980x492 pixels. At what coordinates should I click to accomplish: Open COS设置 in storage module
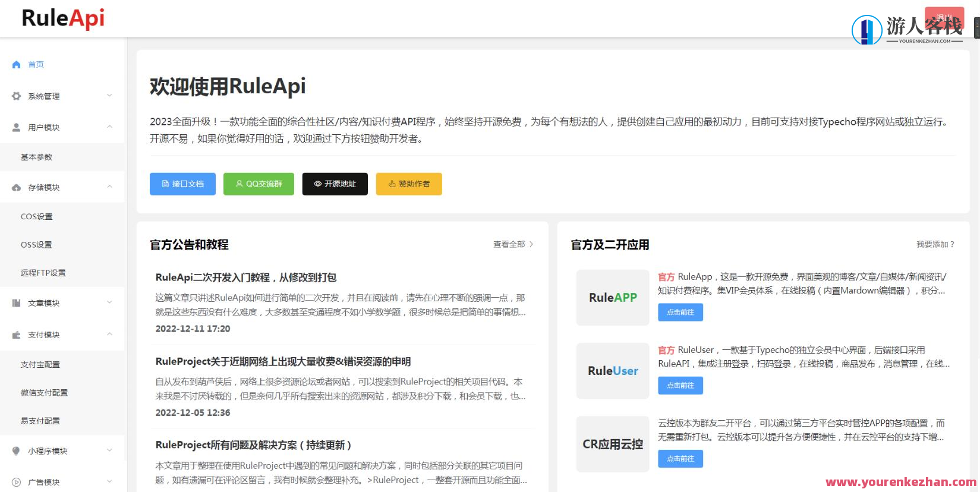(62, 216)
